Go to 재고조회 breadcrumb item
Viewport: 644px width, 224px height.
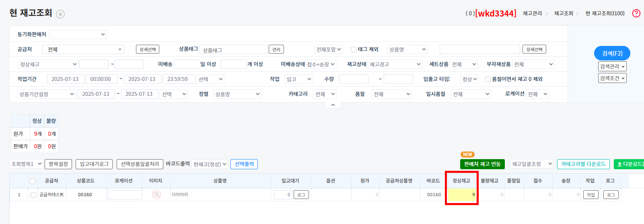click(563, 13)
